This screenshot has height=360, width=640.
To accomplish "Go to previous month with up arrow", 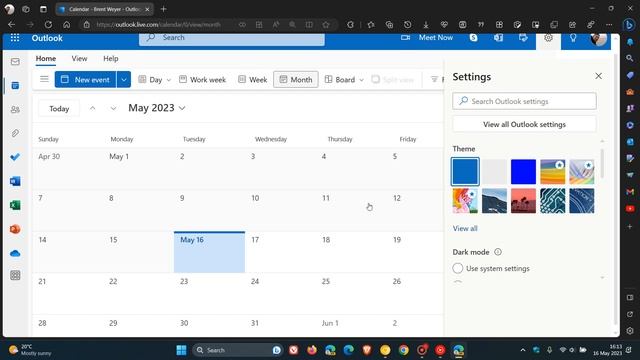I will click(x=93, y=108).
